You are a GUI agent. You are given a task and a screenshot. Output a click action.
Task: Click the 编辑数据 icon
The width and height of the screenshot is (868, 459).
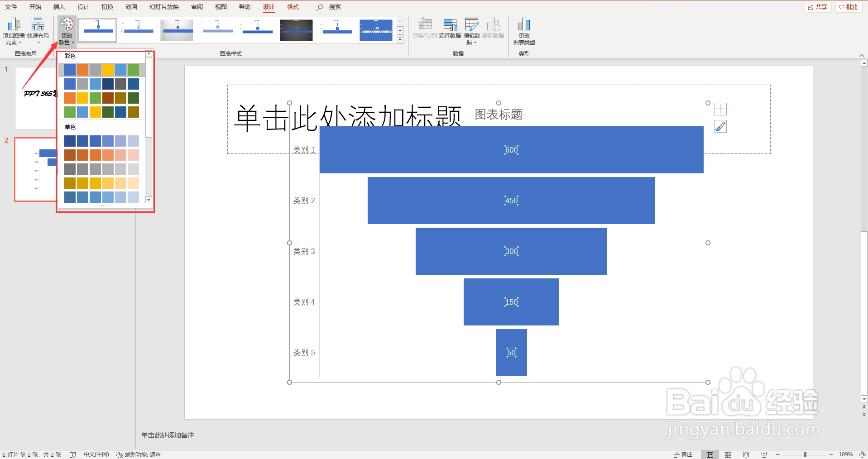(472, 25)
